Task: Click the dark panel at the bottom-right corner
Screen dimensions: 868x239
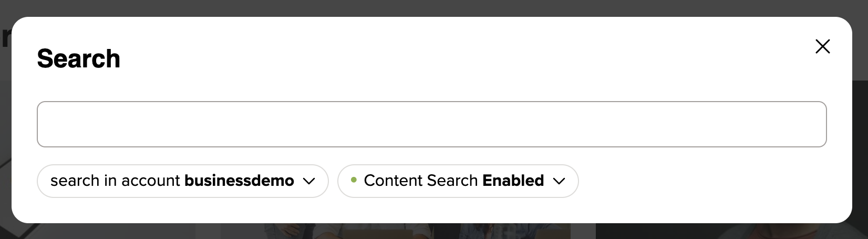Action: click(x=736, y=232)
